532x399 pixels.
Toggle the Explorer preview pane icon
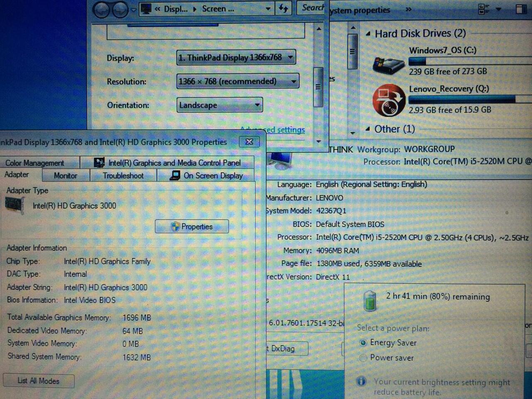pos(521,9)
